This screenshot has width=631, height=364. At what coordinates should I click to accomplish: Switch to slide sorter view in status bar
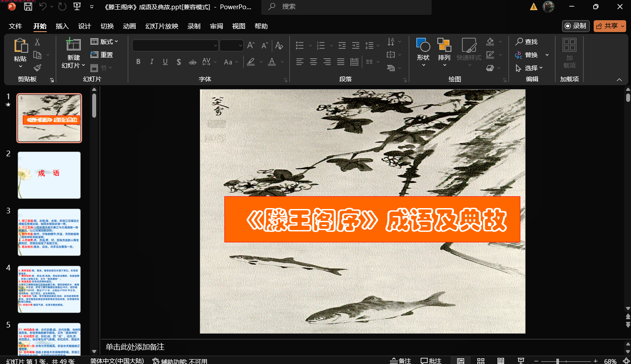pyautogui.click(x=481, y=361)
